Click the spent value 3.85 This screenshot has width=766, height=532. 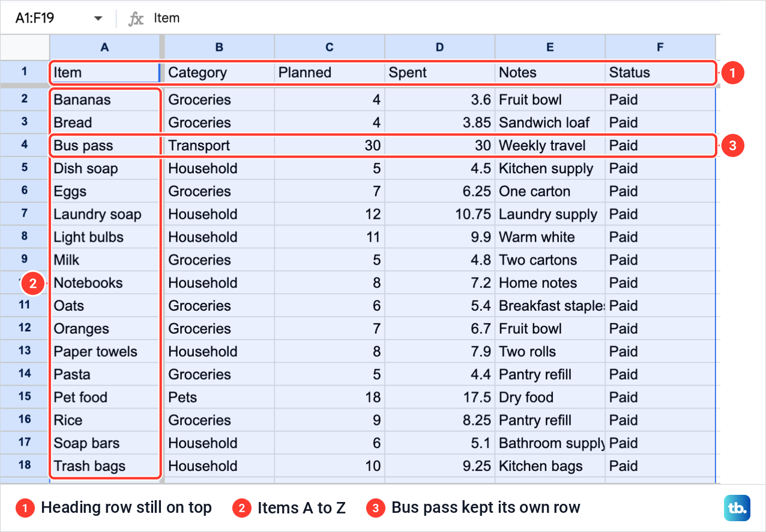pyautogui.click(x=440, y=122)
